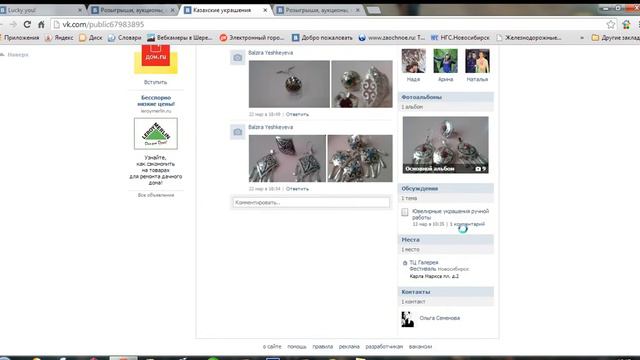This screenshot has height=360, width=640.
Task: Open Ювелирные украшения ручной работы topic
Action: [450, 214]
